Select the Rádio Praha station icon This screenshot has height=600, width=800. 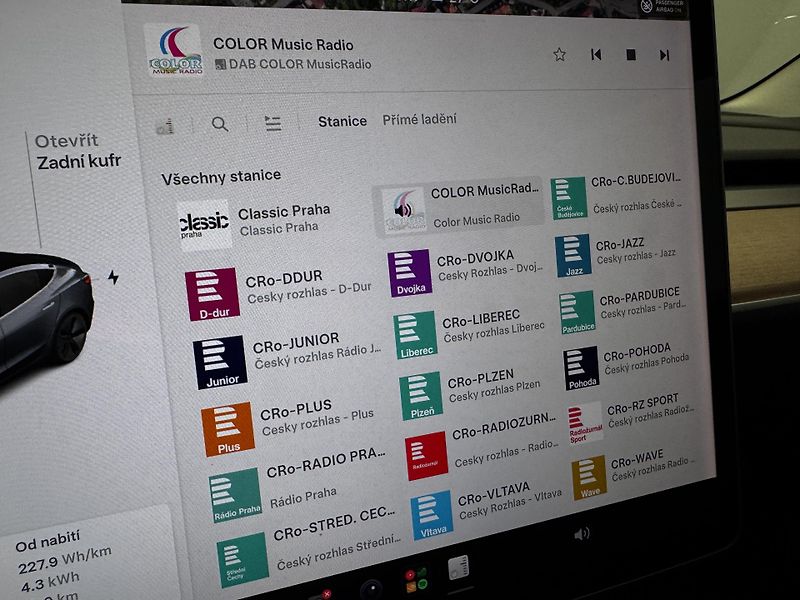point(235,495)
